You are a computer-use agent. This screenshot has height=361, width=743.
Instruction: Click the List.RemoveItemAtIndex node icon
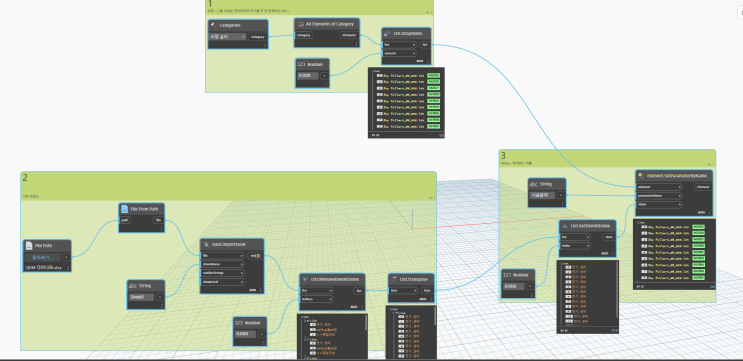point(305,279)
